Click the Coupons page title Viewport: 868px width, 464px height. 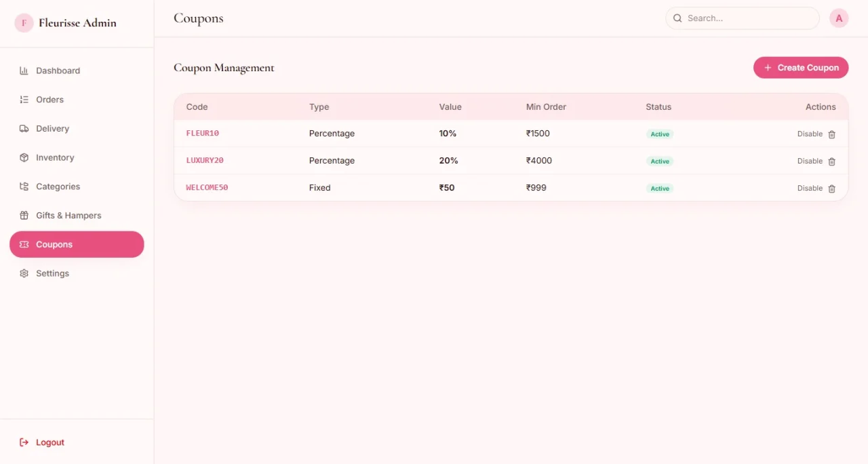[x=199, y=18]
